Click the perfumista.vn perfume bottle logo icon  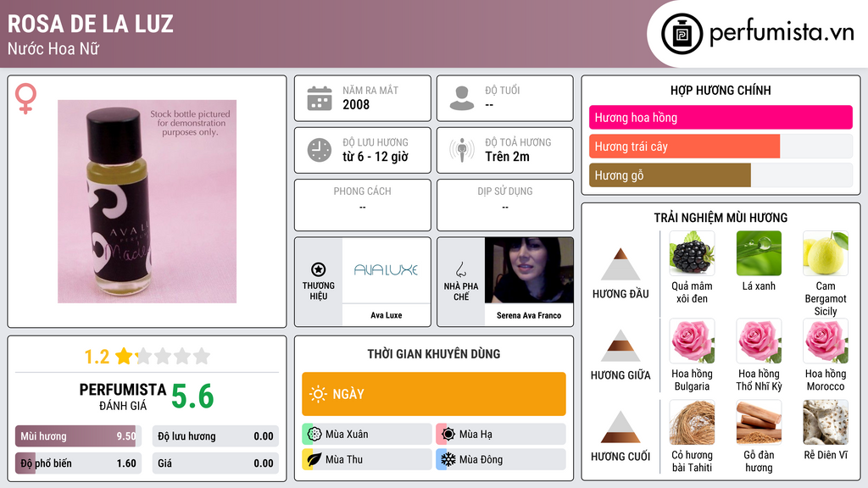coord(682,34)
